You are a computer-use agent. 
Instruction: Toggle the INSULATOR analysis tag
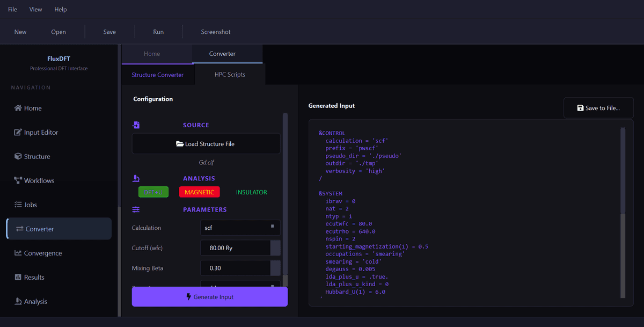click(251, 192)
